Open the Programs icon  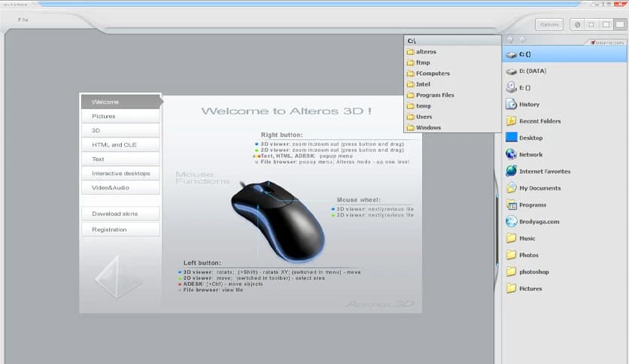coord(511,205)
